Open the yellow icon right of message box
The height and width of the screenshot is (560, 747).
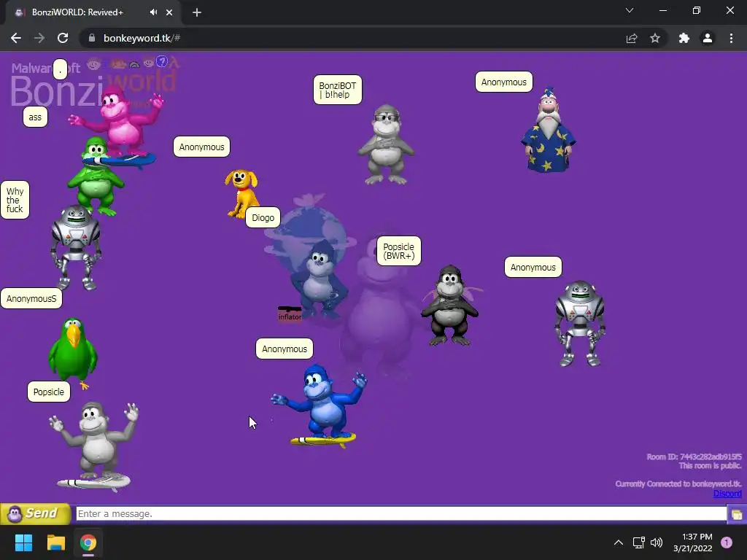737,514
